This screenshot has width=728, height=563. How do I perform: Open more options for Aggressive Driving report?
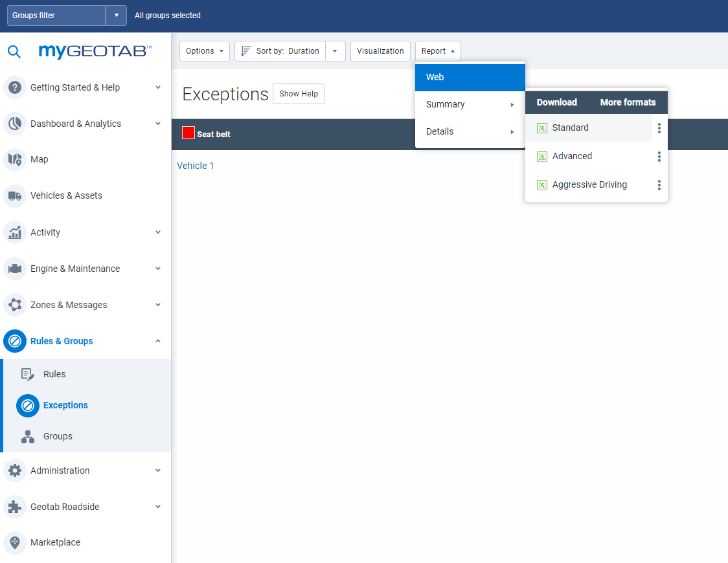(659, 185)
